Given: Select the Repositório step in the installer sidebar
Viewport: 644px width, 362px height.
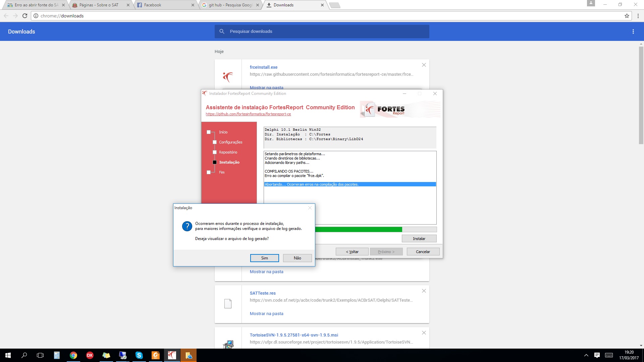Looking at the screenshot, I should pyautogui.click(x=228, y=152).
